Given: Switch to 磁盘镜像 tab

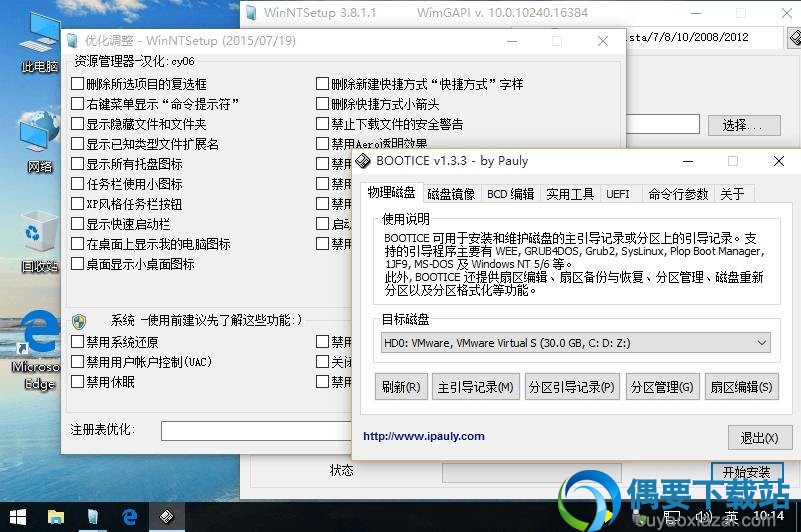Looking at the screenshot, I should pyautogui.click(x=451, y=194).
